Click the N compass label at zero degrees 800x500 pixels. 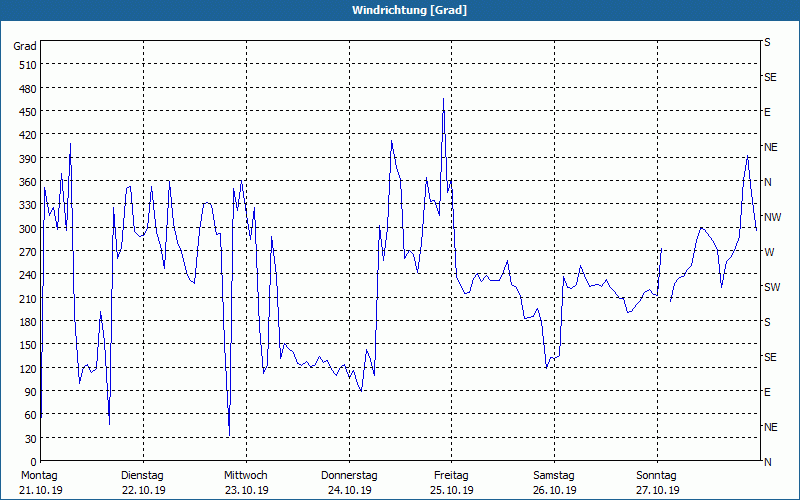click(768, 462)
